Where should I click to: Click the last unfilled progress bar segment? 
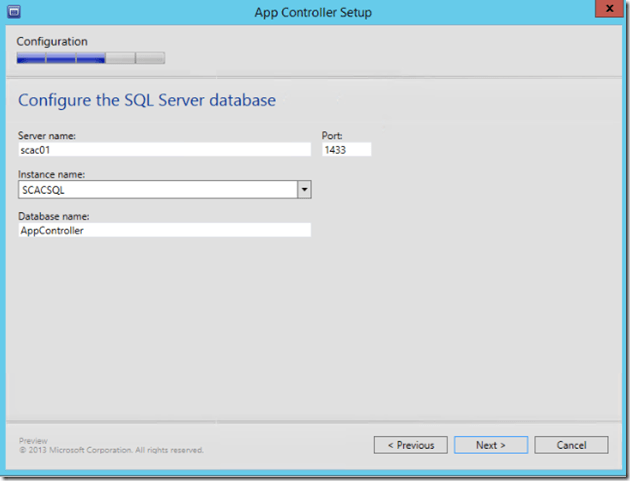click(151, 58)
